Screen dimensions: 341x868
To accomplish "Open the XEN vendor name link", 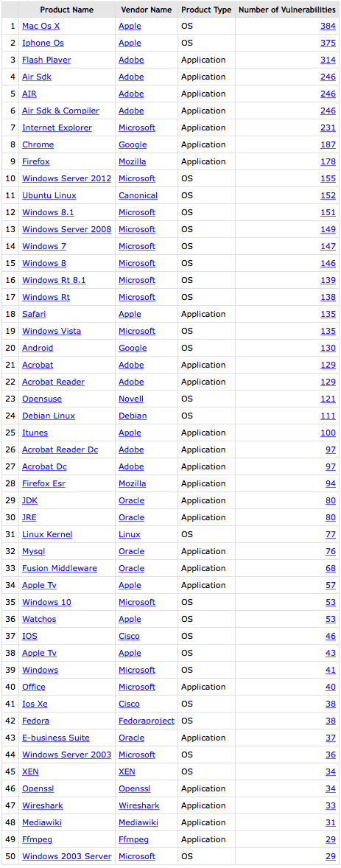I will (x=127, y=771).
